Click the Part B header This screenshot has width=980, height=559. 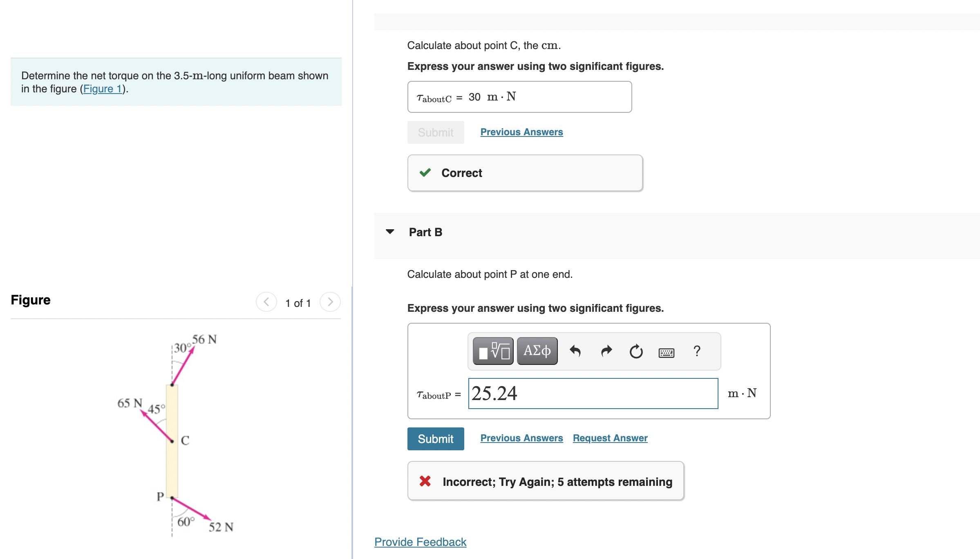[x=425, y=232]
